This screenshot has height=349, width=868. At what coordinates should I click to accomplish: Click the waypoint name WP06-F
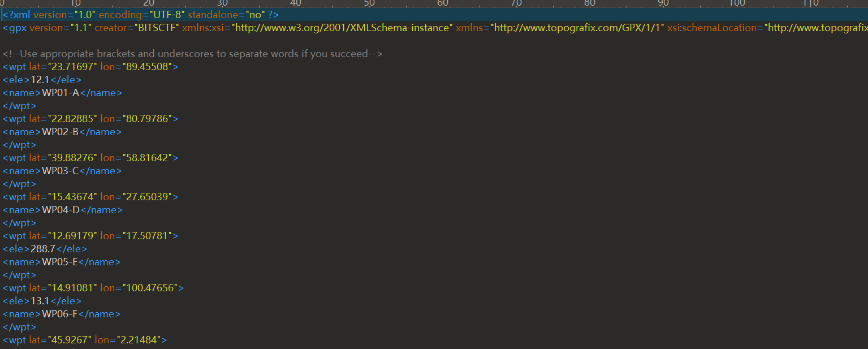60,314
